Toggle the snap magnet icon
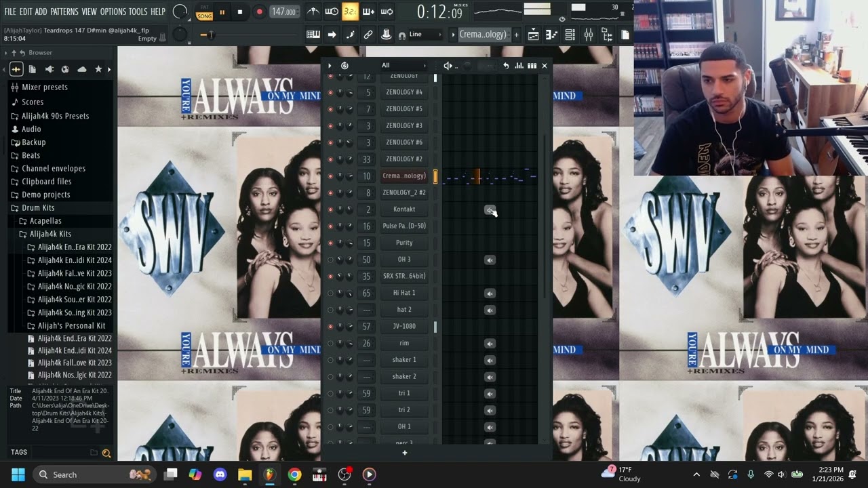Viewport: 868px width, 488px height. (x=402, y=35)
